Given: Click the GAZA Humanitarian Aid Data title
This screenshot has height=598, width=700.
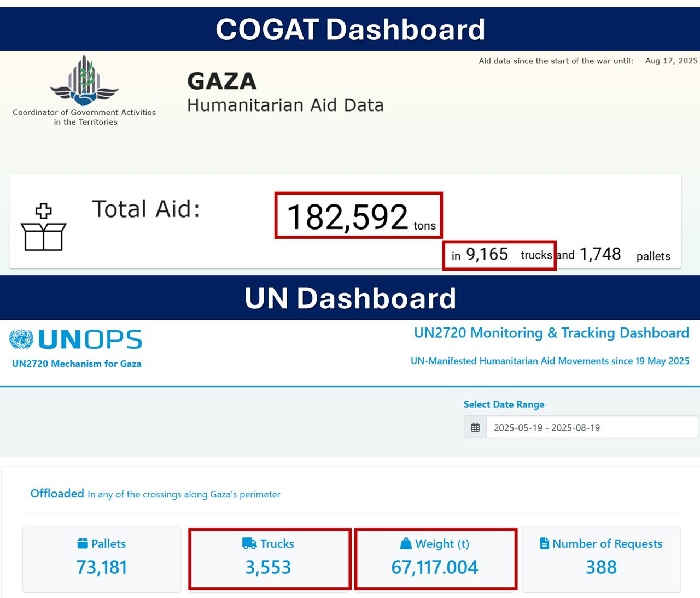Looking at the screenshot, I should coord(285,92).
